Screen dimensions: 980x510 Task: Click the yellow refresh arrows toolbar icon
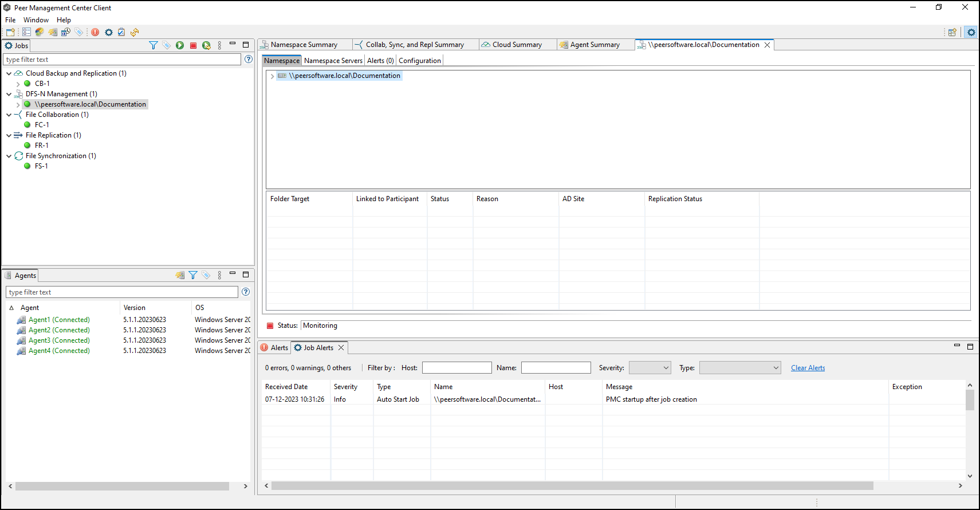135,32
